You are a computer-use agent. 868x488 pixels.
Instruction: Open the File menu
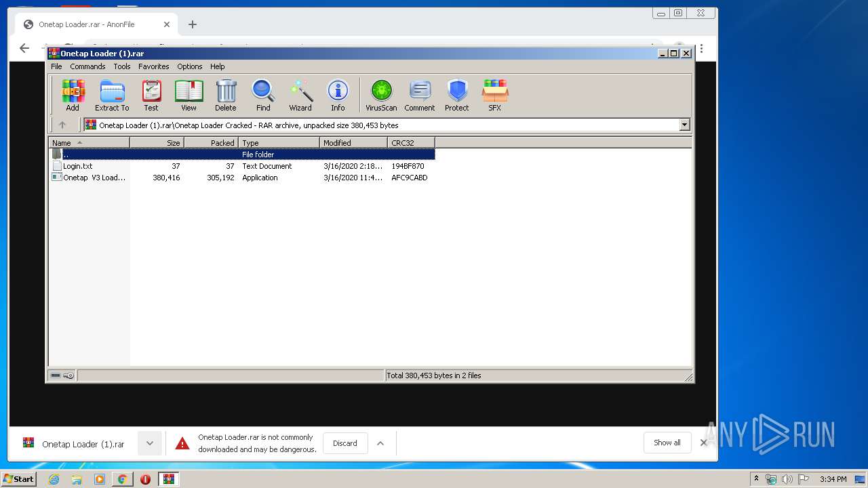pyautogui.click(x=56, y=66)
